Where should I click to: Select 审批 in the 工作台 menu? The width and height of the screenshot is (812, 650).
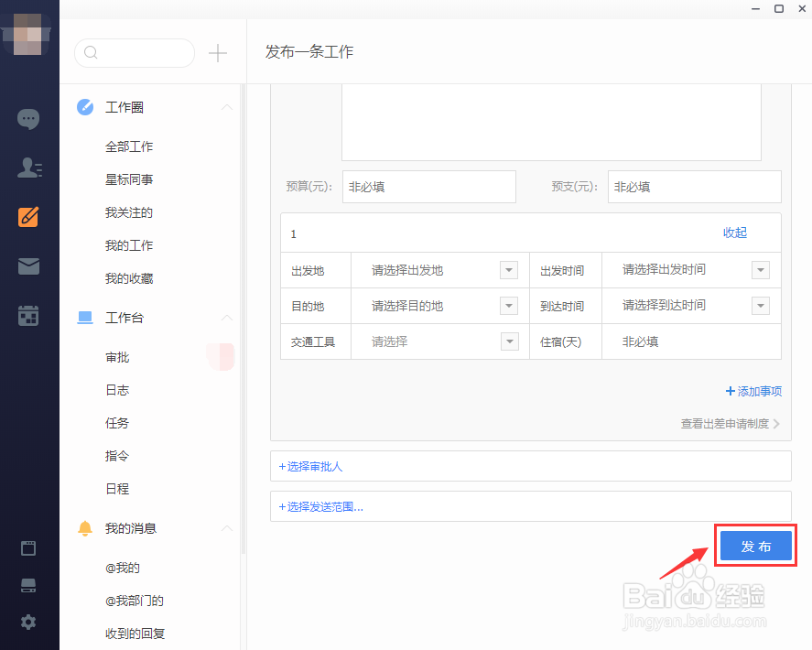point(117,357)
